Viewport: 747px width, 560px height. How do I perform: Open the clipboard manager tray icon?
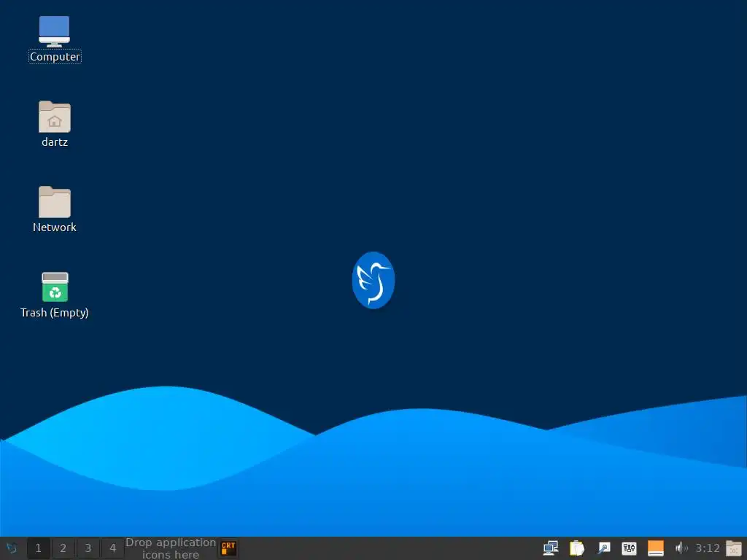(577, 548)
